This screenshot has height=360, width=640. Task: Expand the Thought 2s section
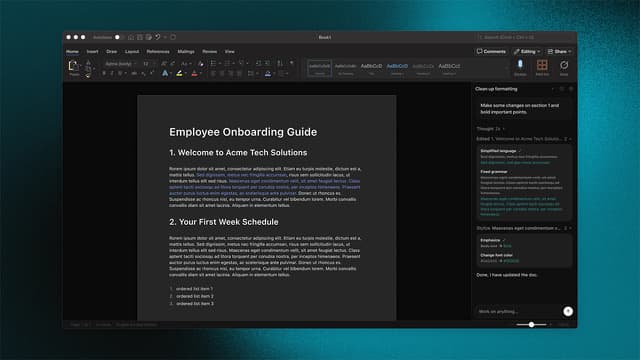pos(491,129)
